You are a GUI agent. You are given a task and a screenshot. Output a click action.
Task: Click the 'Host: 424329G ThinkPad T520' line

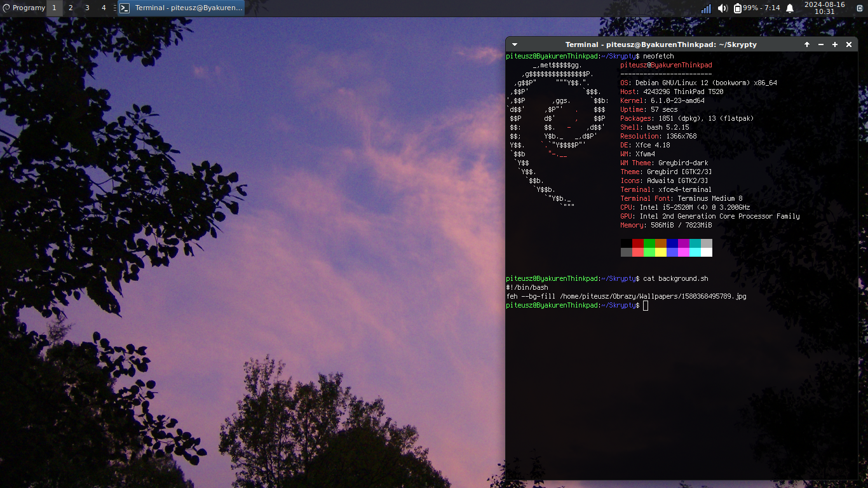pyautogui.click(x=672, y=92)
